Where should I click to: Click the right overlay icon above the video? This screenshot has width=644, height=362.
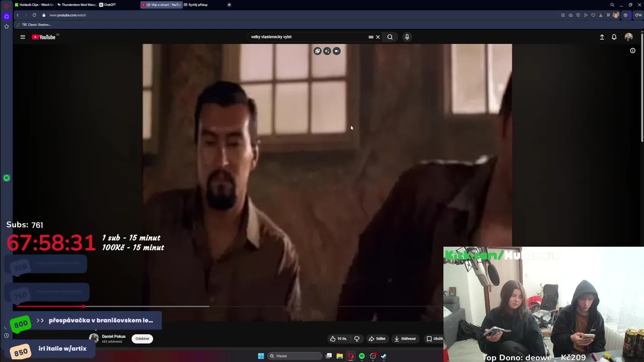click(337, 51)
